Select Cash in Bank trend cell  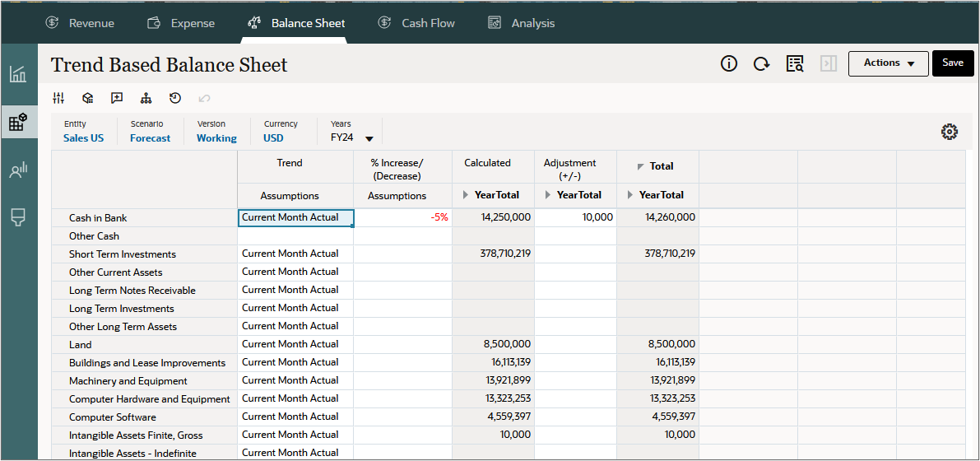pos(295,217)
